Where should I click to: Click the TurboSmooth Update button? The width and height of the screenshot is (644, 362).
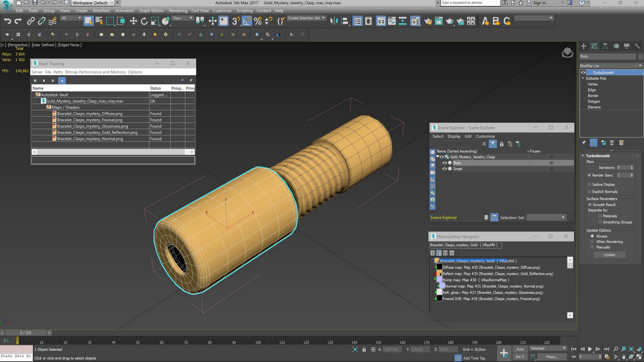pos(609,255)
